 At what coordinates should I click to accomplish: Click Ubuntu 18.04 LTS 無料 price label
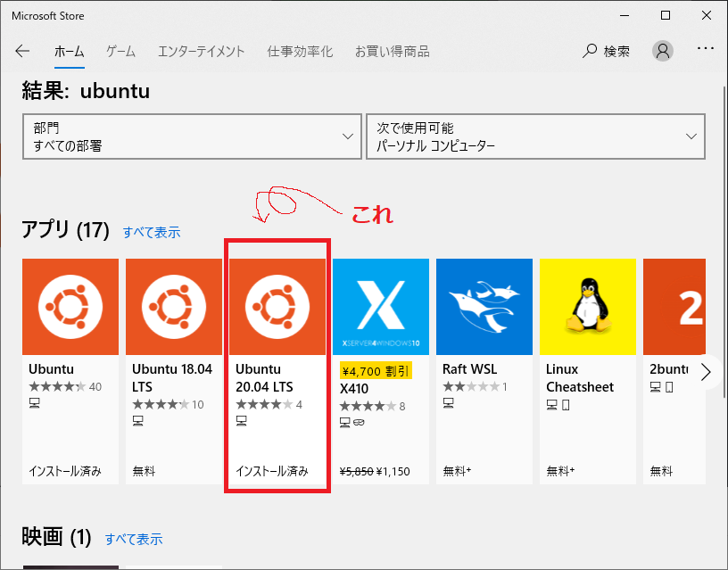144,472
